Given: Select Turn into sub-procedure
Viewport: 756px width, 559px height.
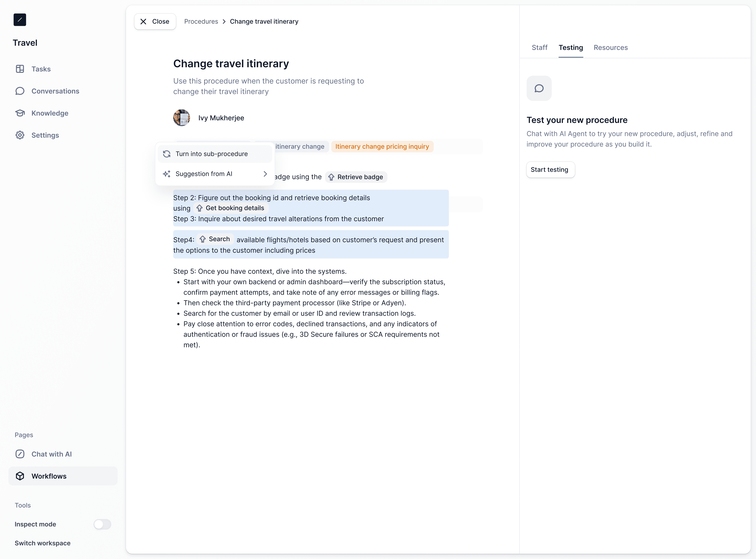Looking at the screenshot, I should pos(212,154).
